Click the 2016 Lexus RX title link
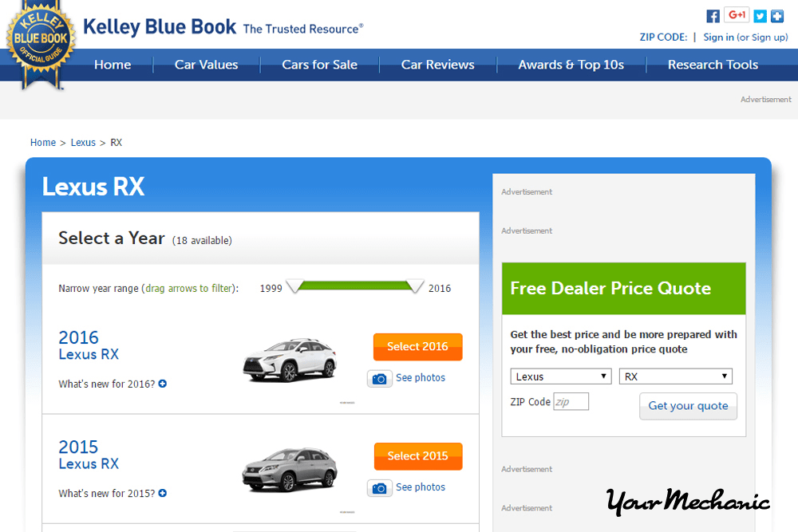The image size is (798, 532). click(89, 345)
